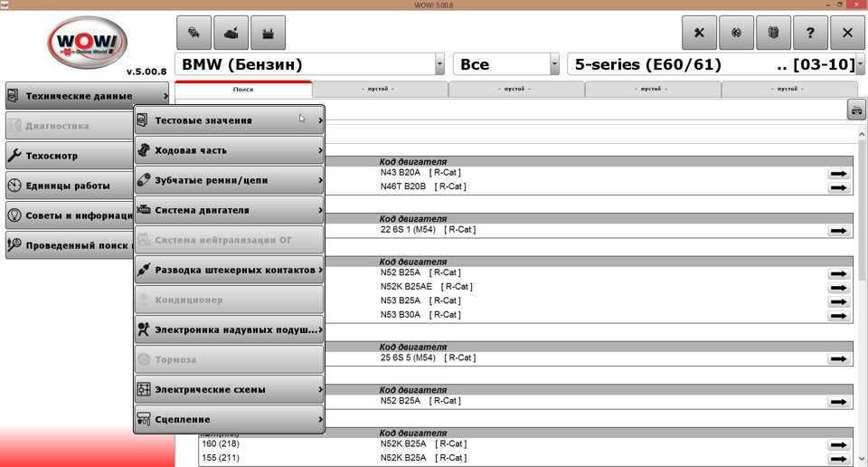This screenshot has width=868, height=467.
Task: Click arrow button for N43 B20A engine
Action: pos(838,174)
